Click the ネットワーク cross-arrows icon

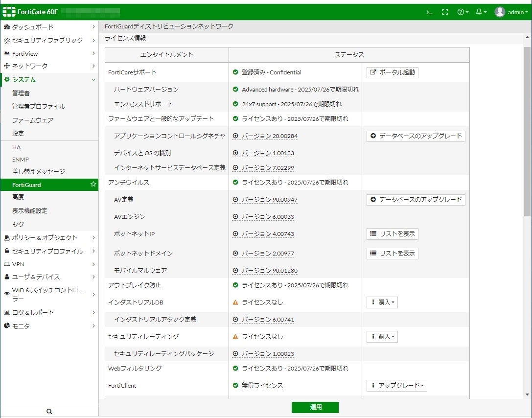coord(6,66)
